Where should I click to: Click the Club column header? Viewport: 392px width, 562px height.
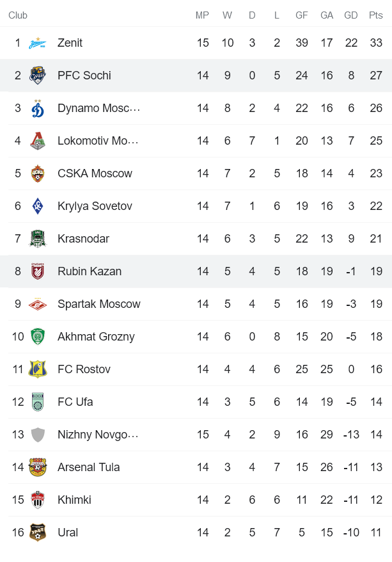pos(18,15)
